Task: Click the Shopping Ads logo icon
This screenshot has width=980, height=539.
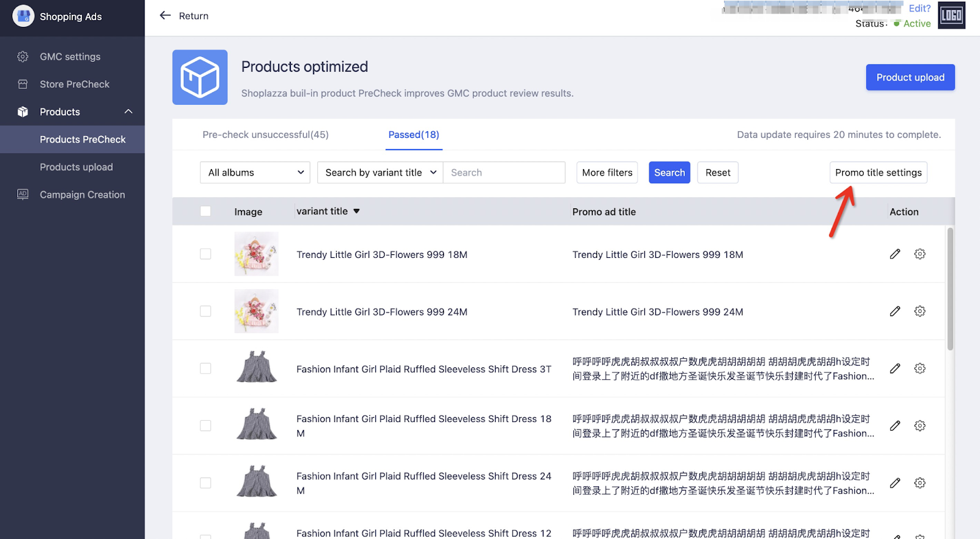Action: tap(23, 16)
